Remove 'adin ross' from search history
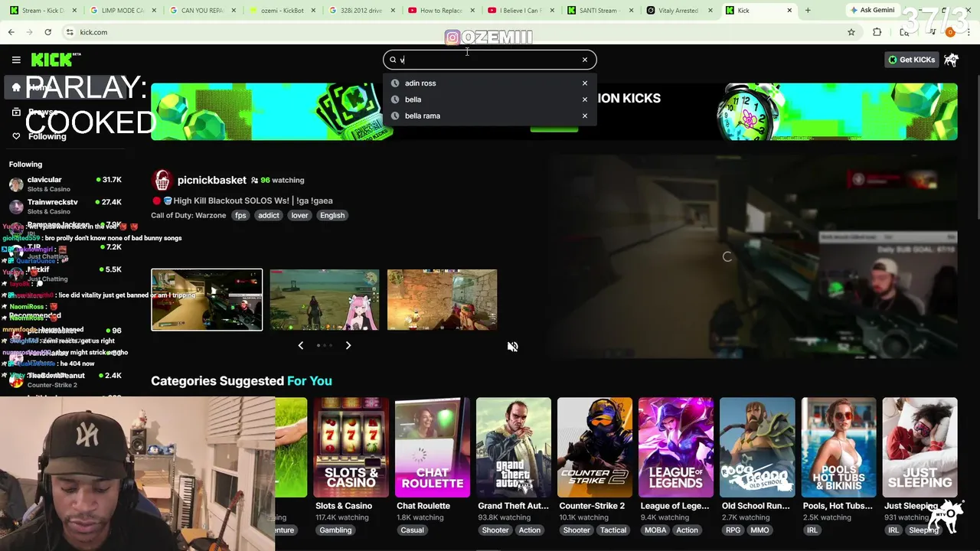 585,83
